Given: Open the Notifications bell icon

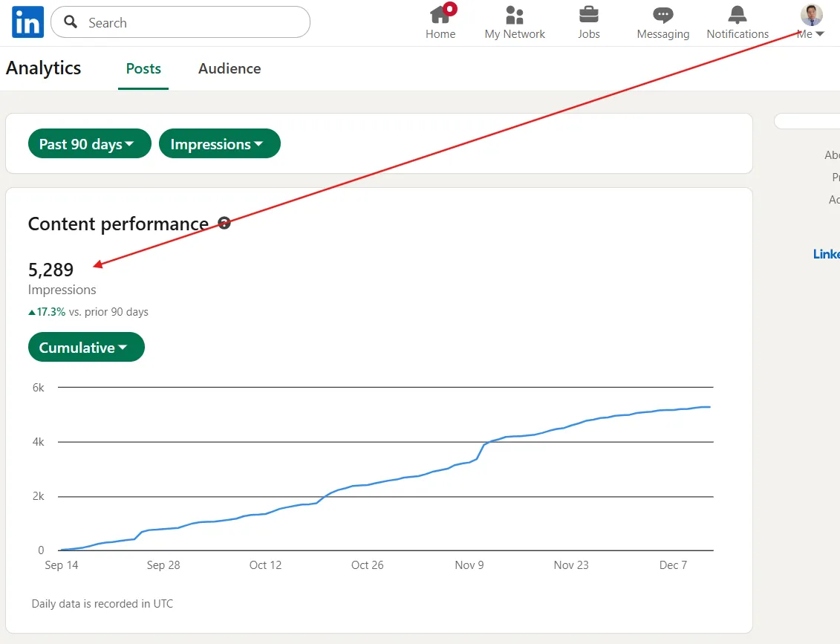Looking at the screenshot, I should coord(738,15).
